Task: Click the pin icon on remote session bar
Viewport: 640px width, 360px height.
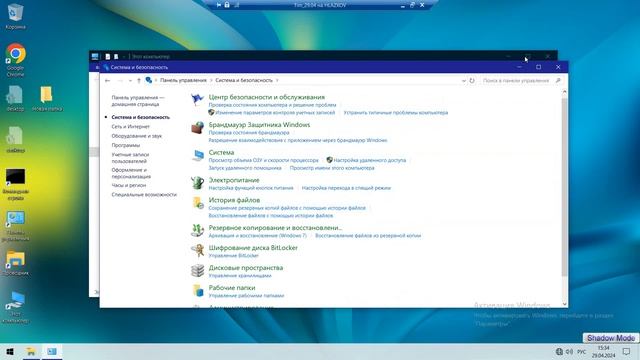Action: [219, 5]
